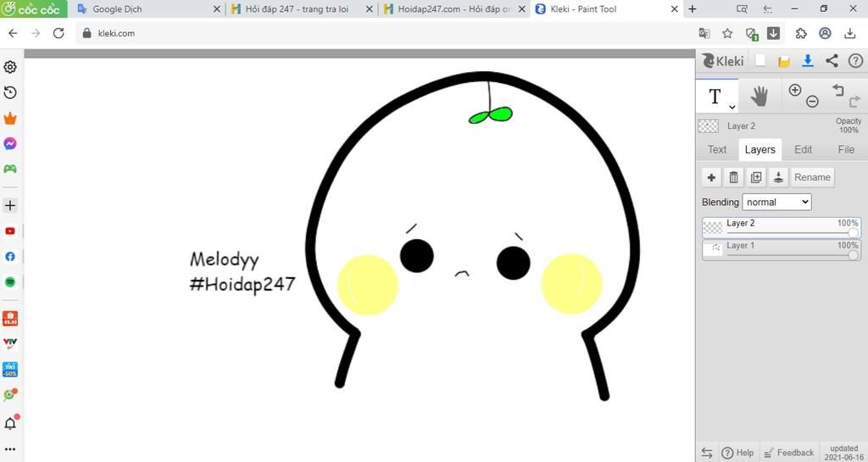
Task: Select Layer 1 in layers list
Action: pyautogui.click(x=782, y=249)
